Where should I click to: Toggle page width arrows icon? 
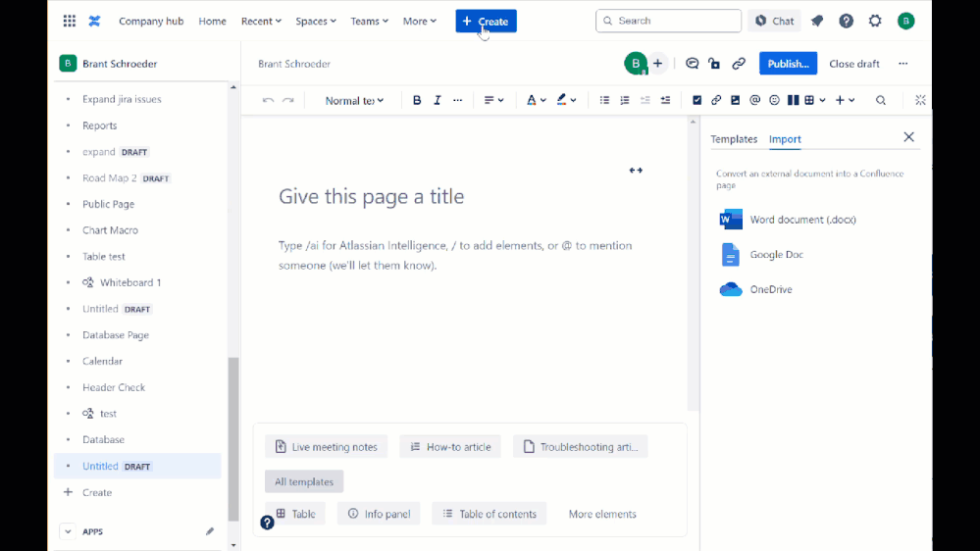636,170
